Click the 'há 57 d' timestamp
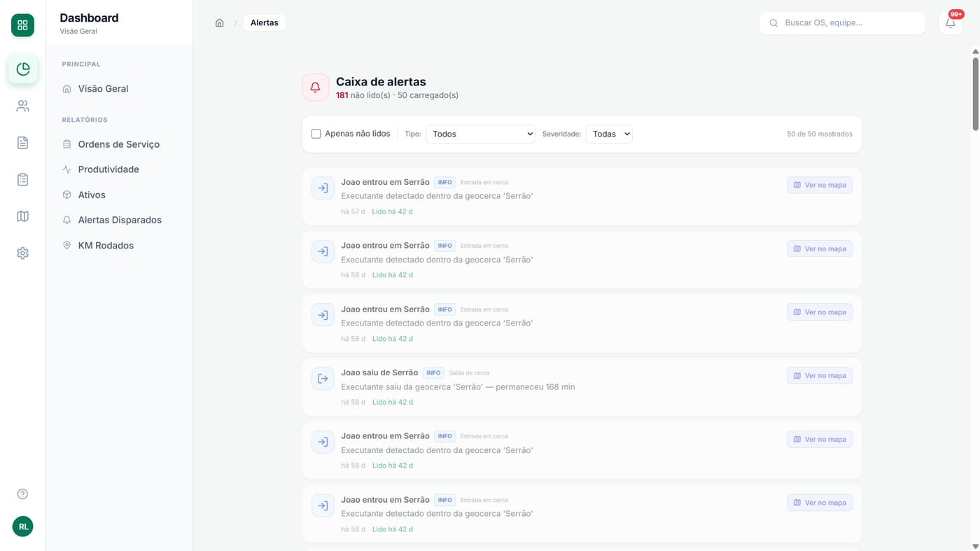Screen dimensions: 980x551 click(x=353, y=211)
